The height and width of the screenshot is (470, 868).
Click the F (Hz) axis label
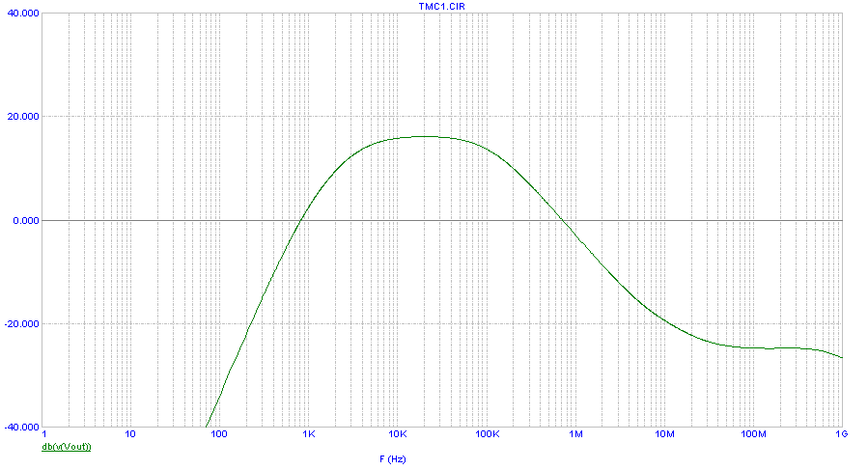click(392, 459)
